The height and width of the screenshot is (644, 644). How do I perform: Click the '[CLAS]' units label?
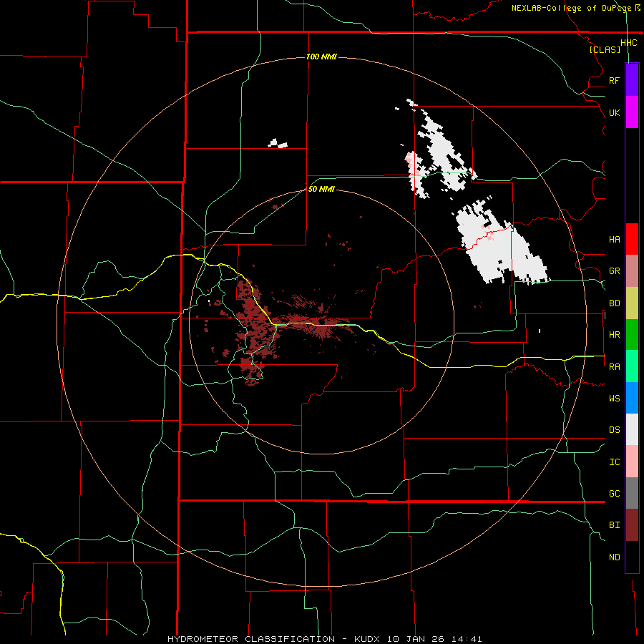tap(605, 49)
